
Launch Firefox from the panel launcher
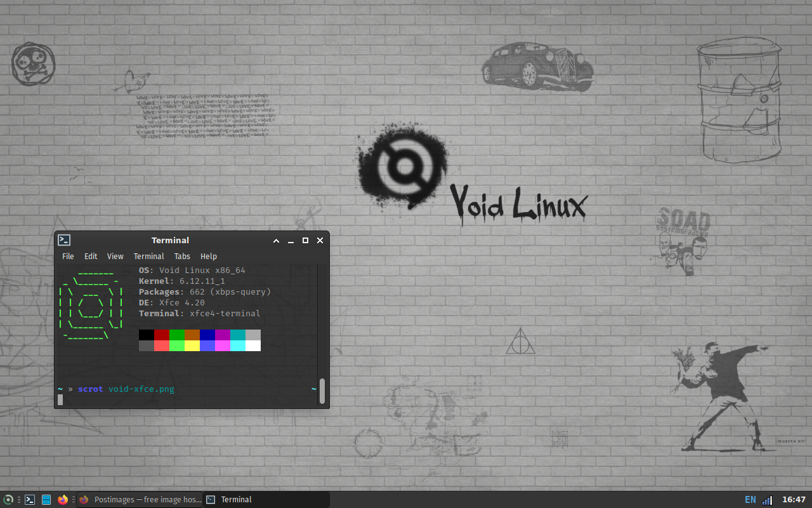tap(62, 500)
